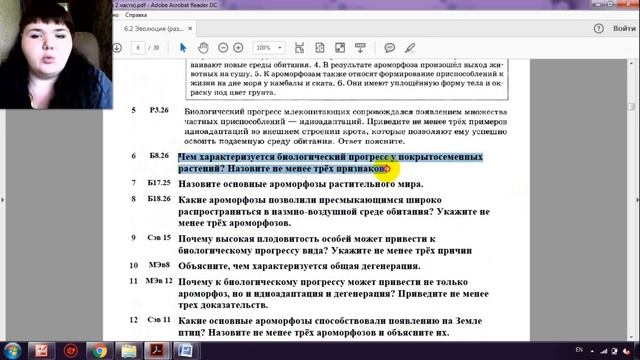The width and height of the screenshot is (640, 360).
Task: Click the code label 'Б18.26'
Action: click(159, 199)
